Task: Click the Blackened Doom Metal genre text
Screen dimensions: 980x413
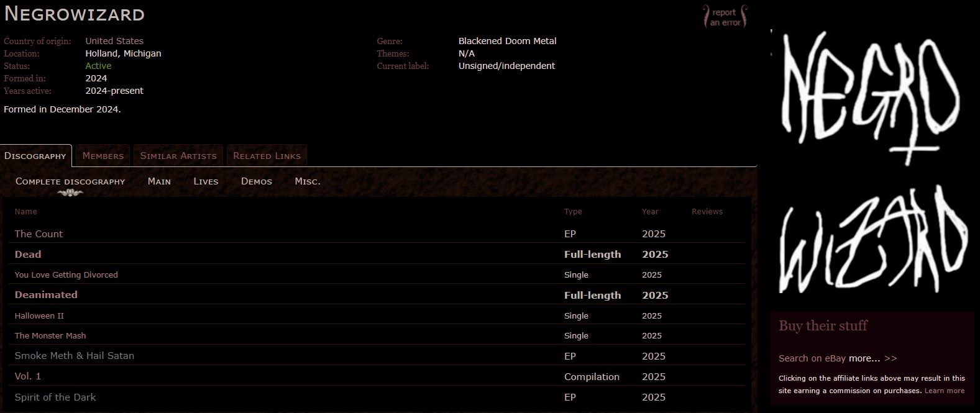Action: [508, 41]
